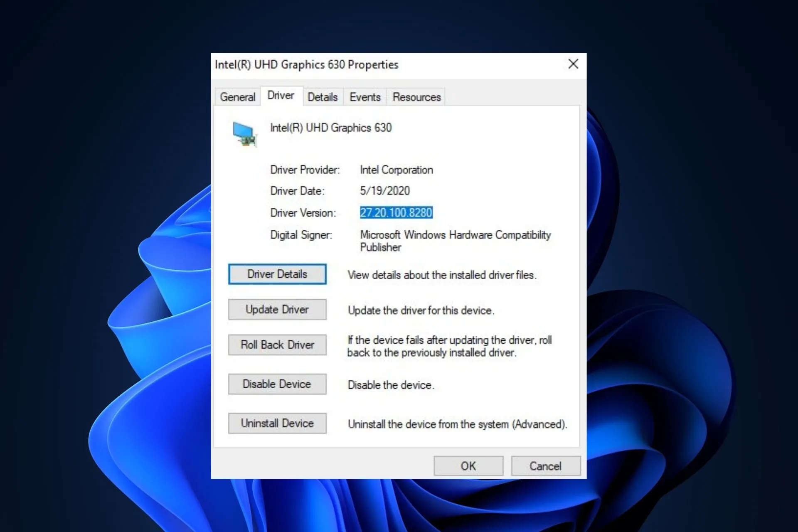Click Update Driver button
798x532 pixels.
[277, 310]
